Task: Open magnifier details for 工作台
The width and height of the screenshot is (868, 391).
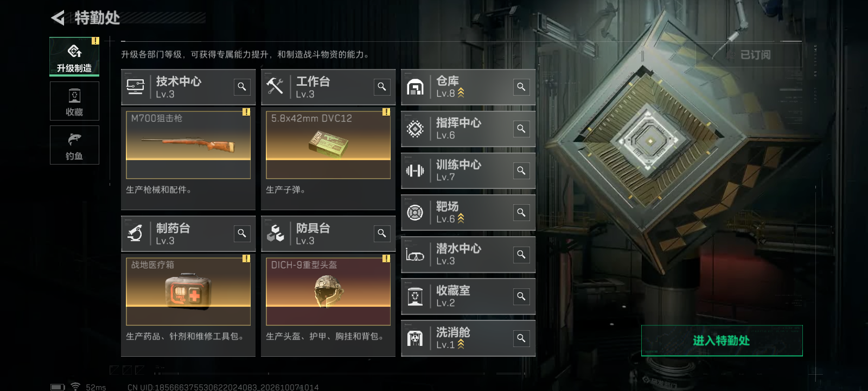Action: [382, 87]
